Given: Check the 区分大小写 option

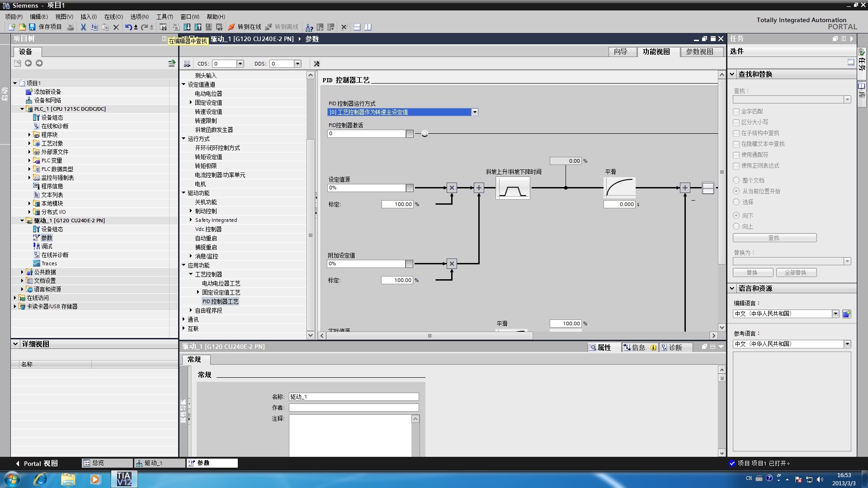Looking at the screenshot, I should click(x=736, y=122).
